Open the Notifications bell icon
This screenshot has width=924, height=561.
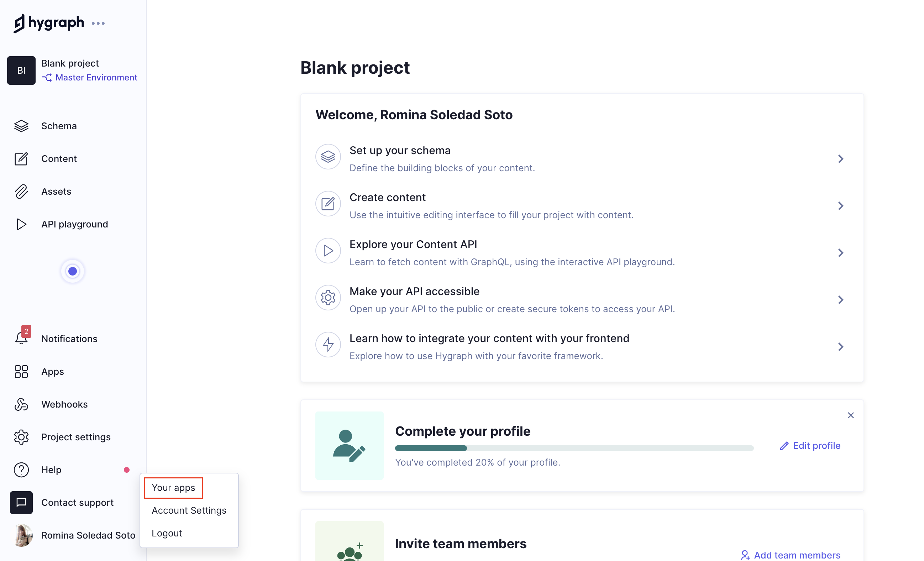tap(21, 339)
